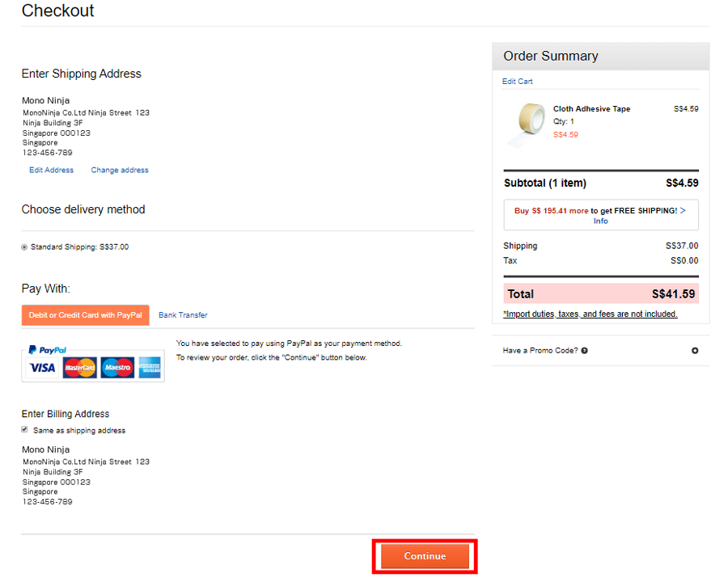The image size is (728, 582).
Task: Select Debit or Credit Card with PayPal tab
Action: click(x=86, y=315)
